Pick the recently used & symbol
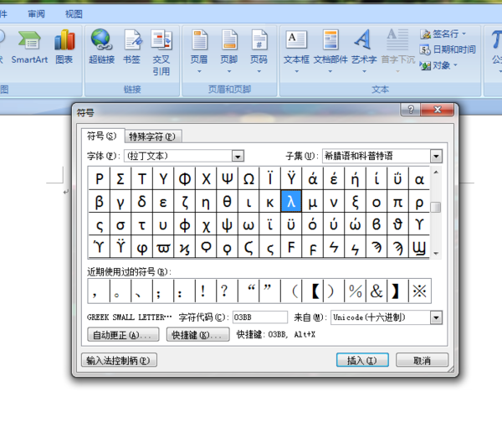502x448 pixels. pyautogui.click(x=376, y=291)
